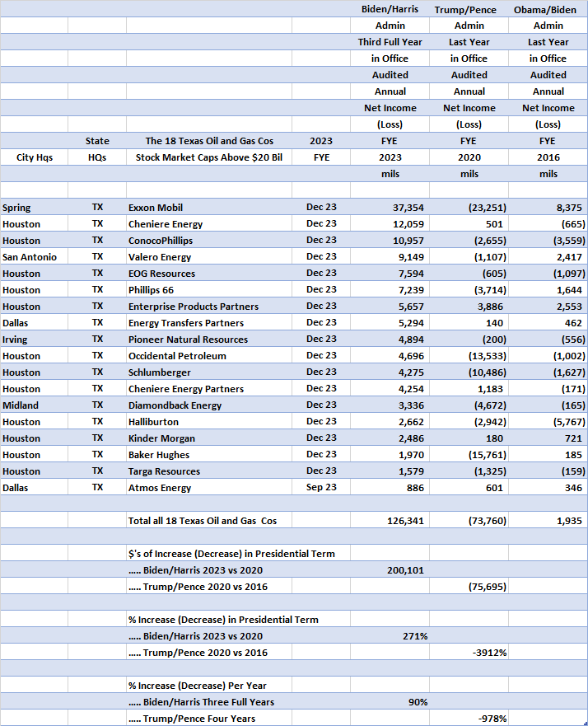Click the Kinder Morgan cell
588x726 pixels.
coord(209,438)
